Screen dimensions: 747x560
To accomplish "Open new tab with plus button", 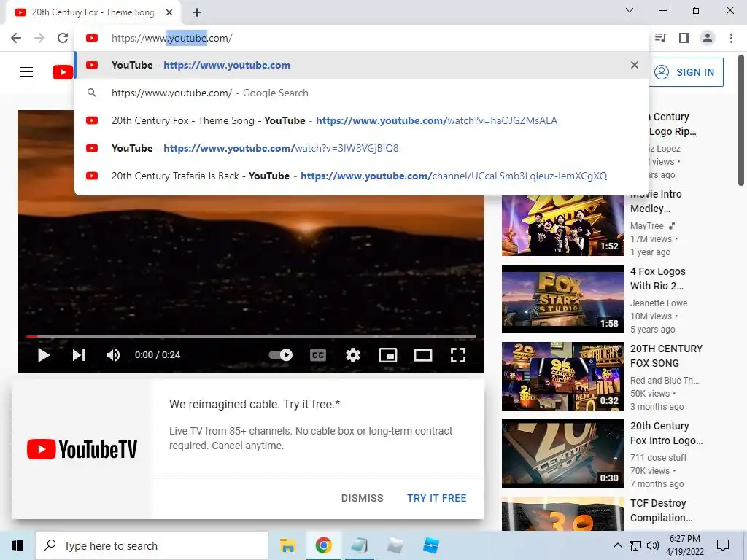I will (x=197, y=13).
